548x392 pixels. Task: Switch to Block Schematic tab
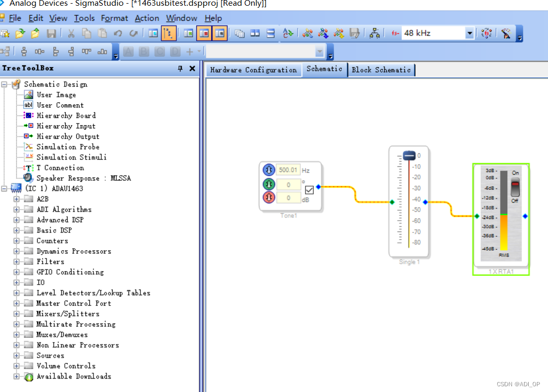(x=381, y=70)
